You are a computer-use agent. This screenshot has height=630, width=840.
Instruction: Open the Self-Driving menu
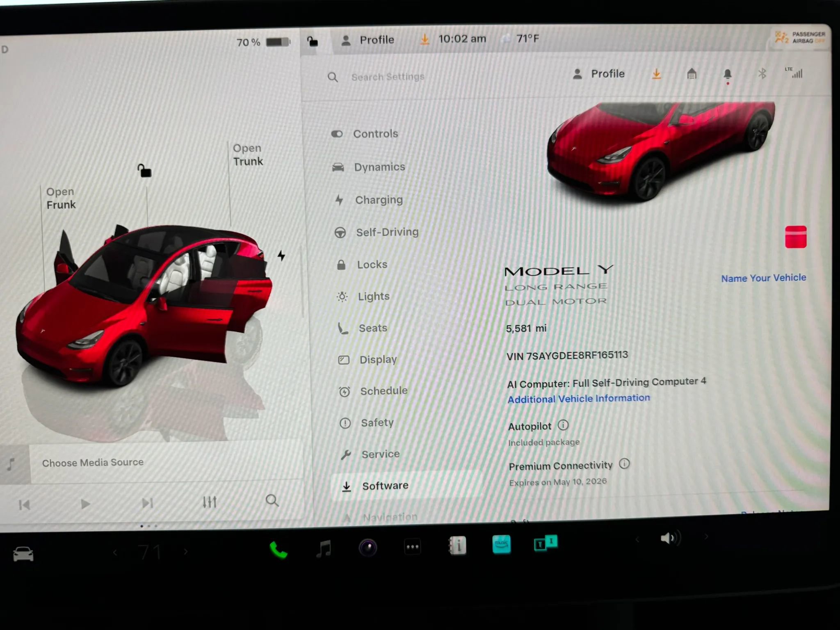coord(377,232)
